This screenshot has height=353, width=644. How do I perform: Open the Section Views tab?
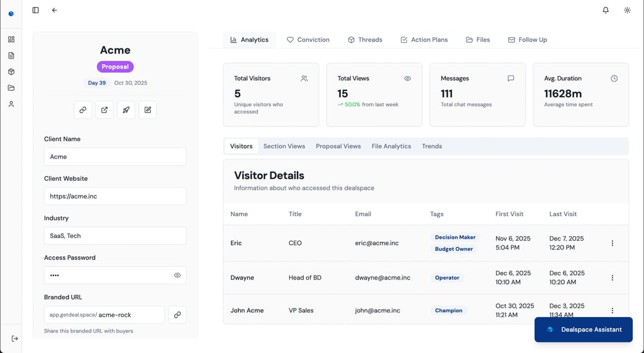(x=284, y=146)
